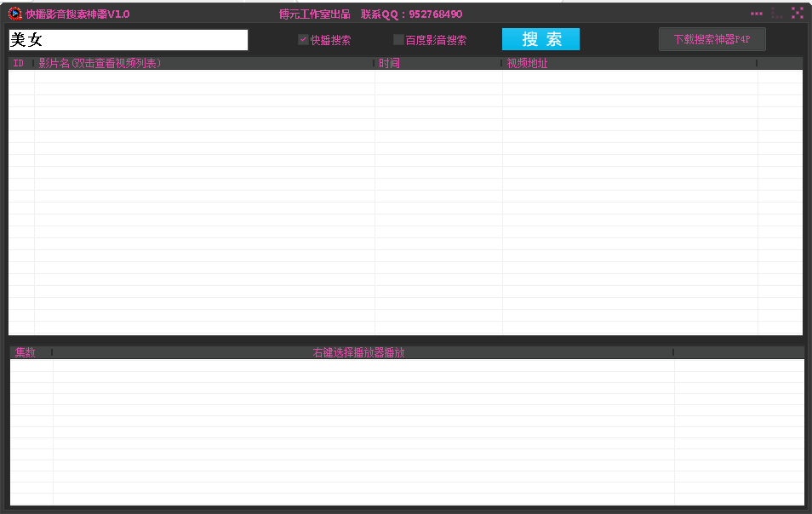
Task: Click the app logo icon in title bar
Action: point(15,14)
